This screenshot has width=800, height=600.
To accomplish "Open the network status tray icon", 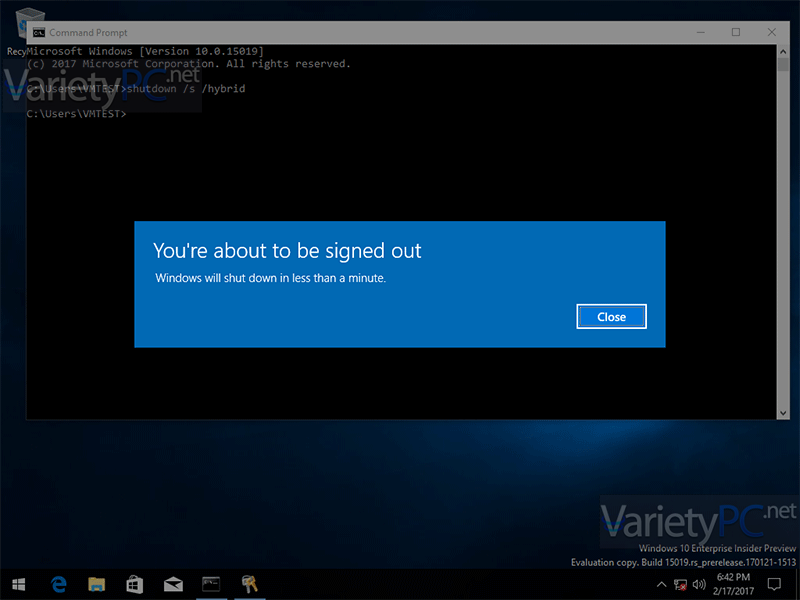I will click(680, 584).
